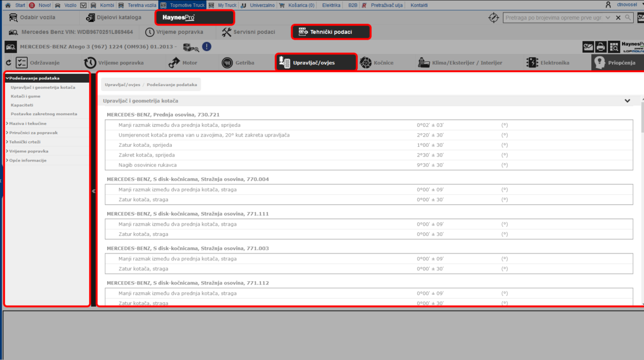Open Odabir vozila vehicle selection
Image resolution: width=644 pixels, height=360 pixels.
click(32, 17)
